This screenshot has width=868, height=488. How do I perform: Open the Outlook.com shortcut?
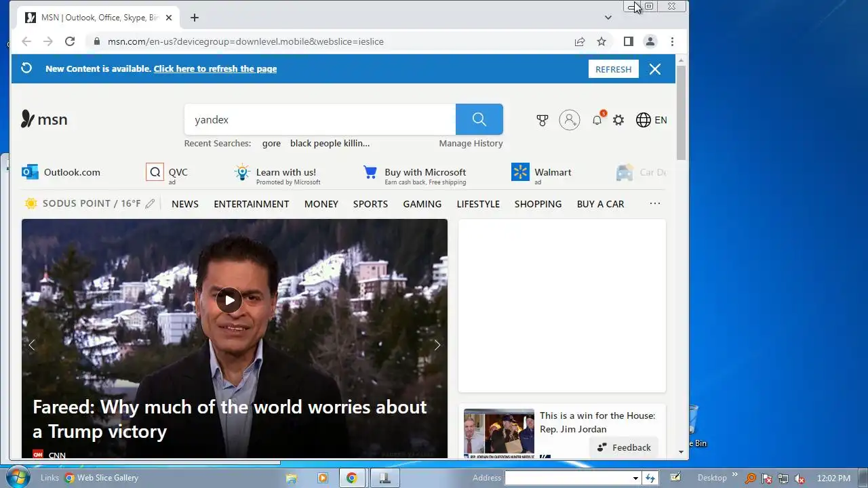pos(61,172)
